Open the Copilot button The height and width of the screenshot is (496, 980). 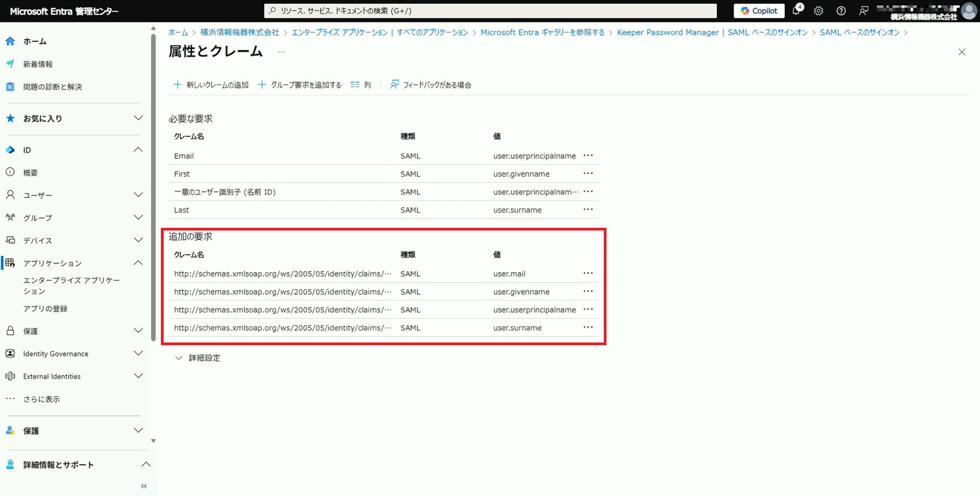(758, 11)
